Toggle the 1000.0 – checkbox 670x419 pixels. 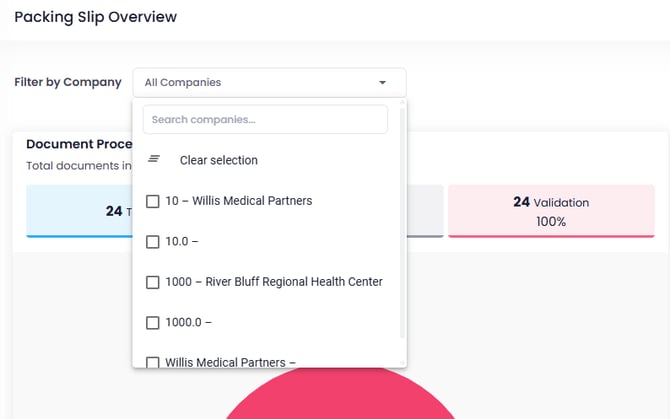pyautogui.click(x=153, y=323)
